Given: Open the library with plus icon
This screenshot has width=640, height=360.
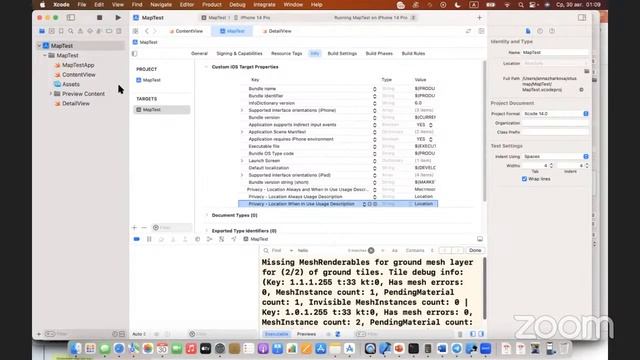Looking at the screenshot, I should pyautogui.click(x=479, y=18).
